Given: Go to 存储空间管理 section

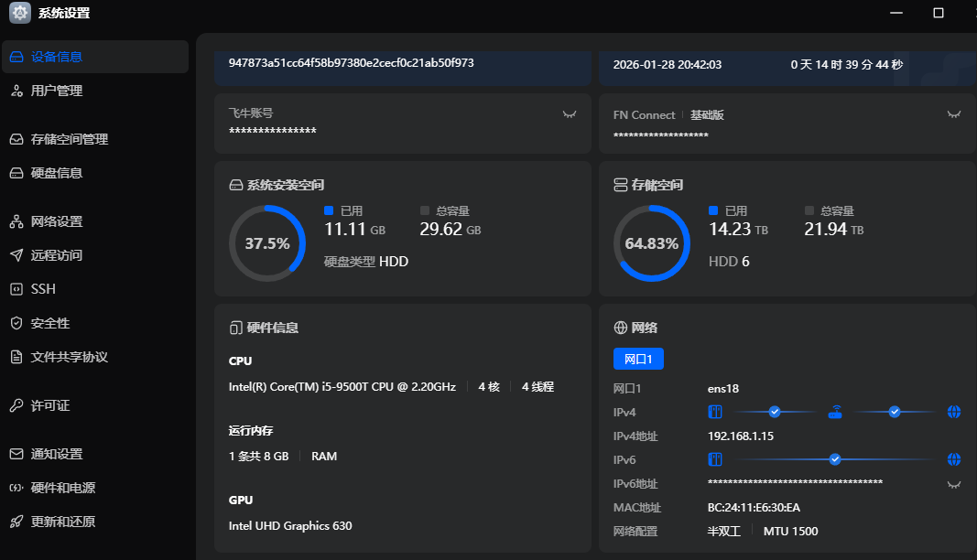Looking at the screenshot, I should click(x=70, y=139).
